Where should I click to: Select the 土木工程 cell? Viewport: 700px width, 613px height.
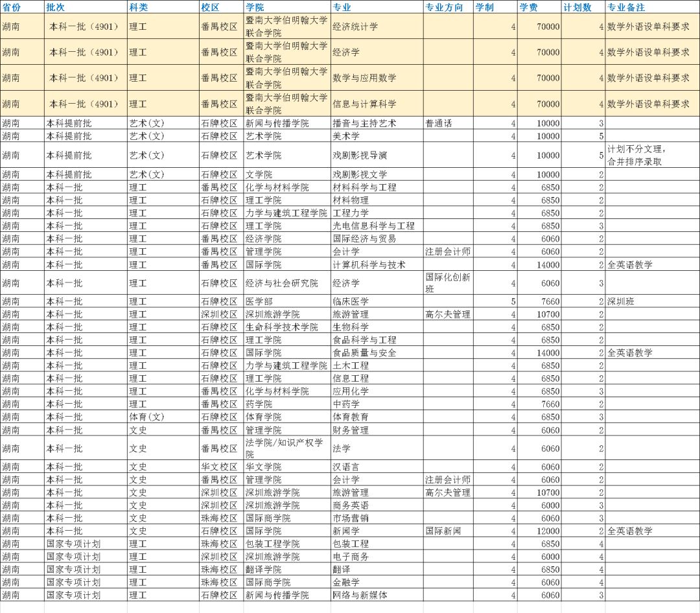click(x=377, y=365)
